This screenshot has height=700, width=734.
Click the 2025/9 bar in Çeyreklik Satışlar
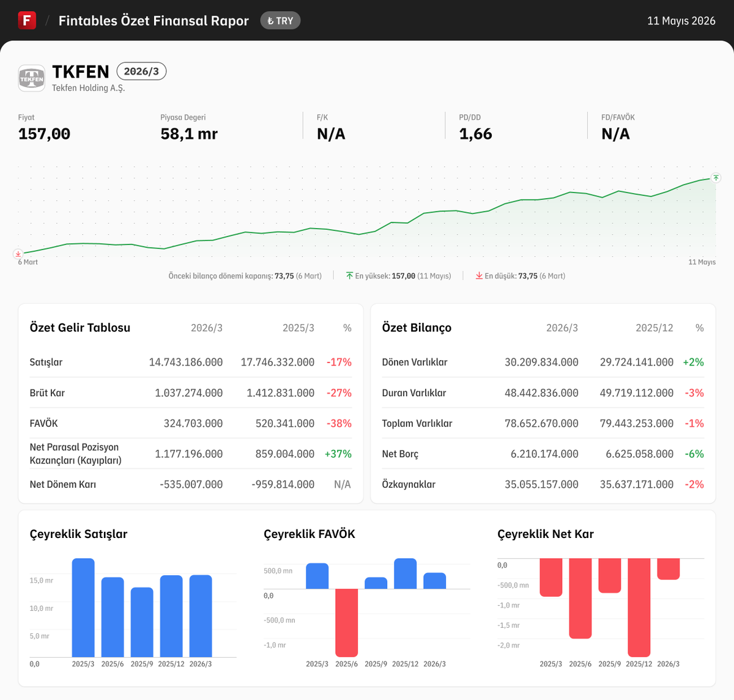(x=142, y=622)
